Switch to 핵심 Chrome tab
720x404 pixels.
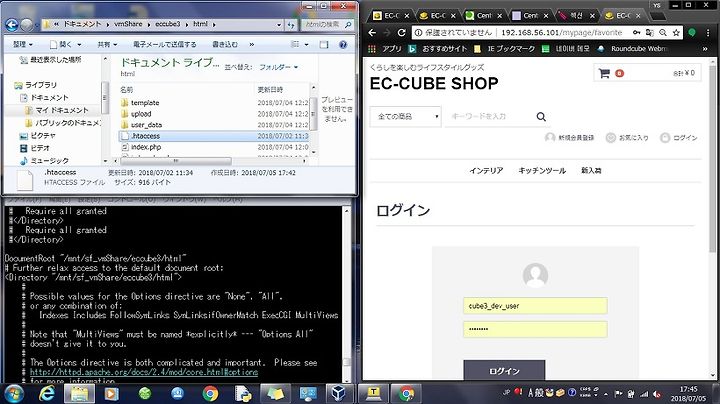(x=577, y=16)
